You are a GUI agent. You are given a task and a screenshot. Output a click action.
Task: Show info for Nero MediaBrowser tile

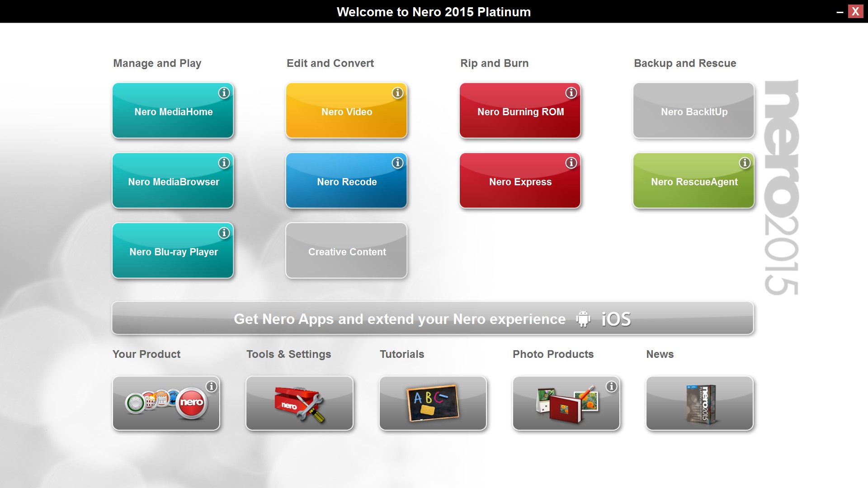224,163
